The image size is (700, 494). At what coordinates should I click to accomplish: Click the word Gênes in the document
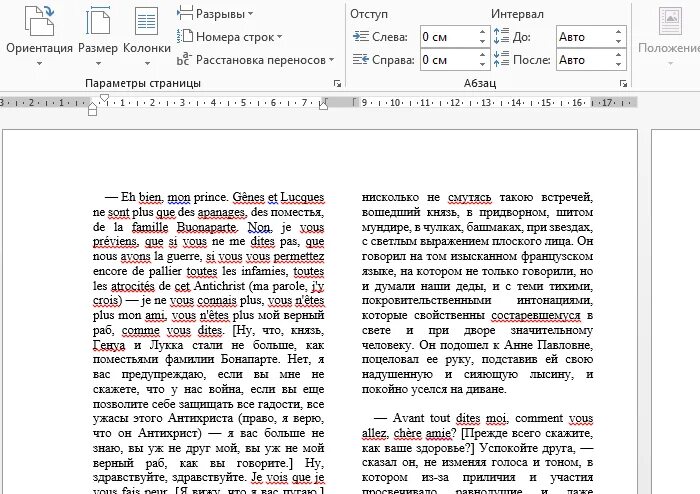248,197
